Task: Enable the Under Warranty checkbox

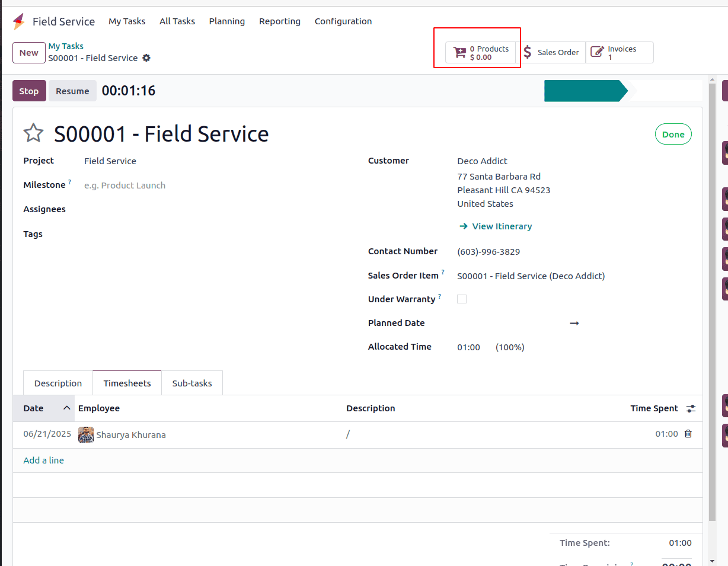Action: 462,299
